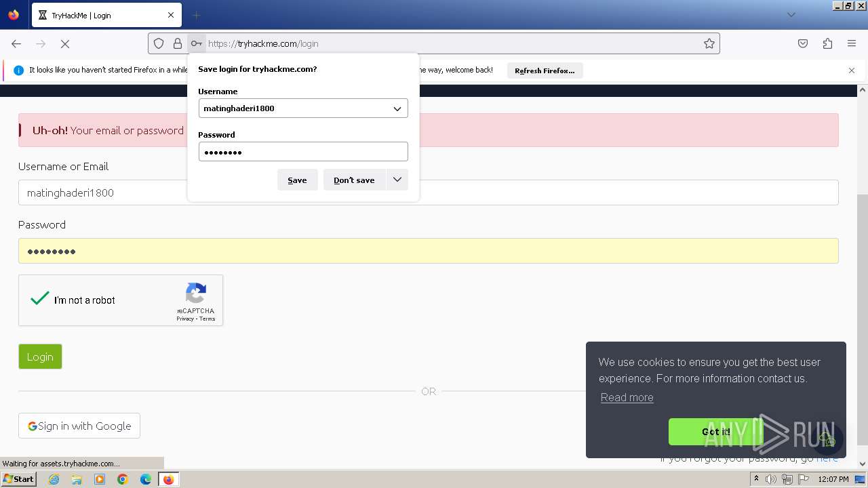The width and height of the screenshot is (868, 488).
Task: Toggle the I'm not a robot checkbox
Action: pyautogui.click(x=40, y=299)
